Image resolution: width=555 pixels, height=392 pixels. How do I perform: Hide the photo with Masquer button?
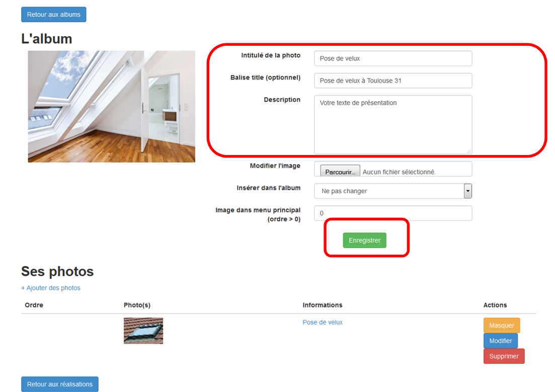click(x=502, y=326)
